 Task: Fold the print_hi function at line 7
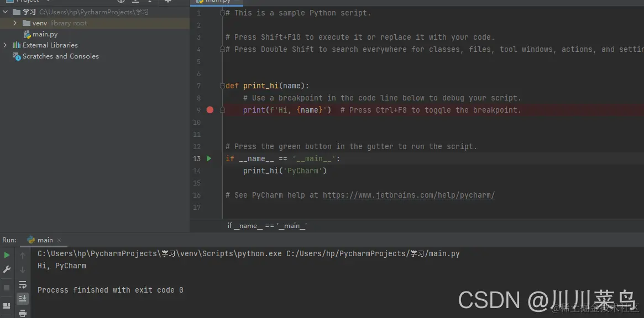[222, 86]
